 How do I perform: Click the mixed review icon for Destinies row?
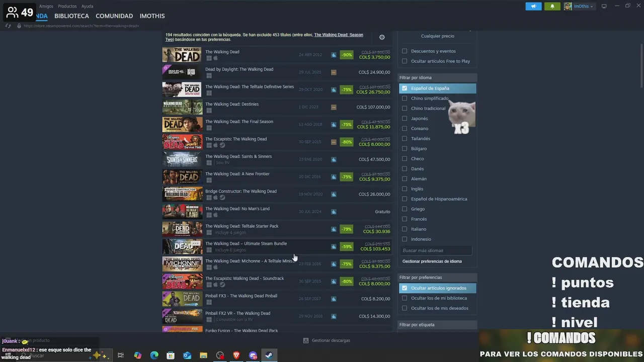[x=334, y=107]
